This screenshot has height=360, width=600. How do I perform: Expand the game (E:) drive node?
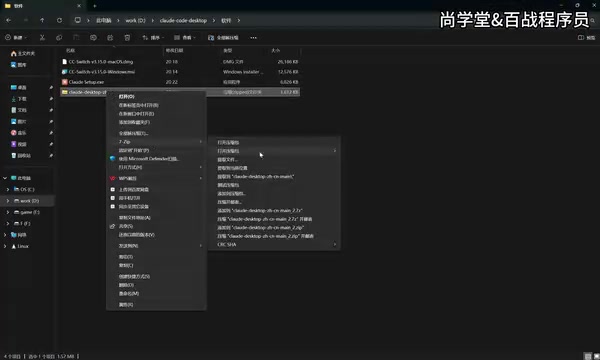click(8, 212)
